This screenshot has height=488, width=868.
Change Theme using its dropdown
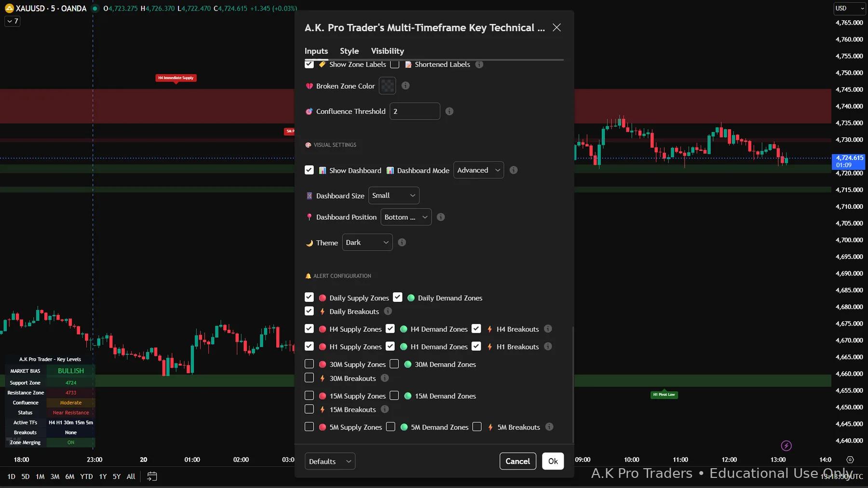click(x=366, y=242)
